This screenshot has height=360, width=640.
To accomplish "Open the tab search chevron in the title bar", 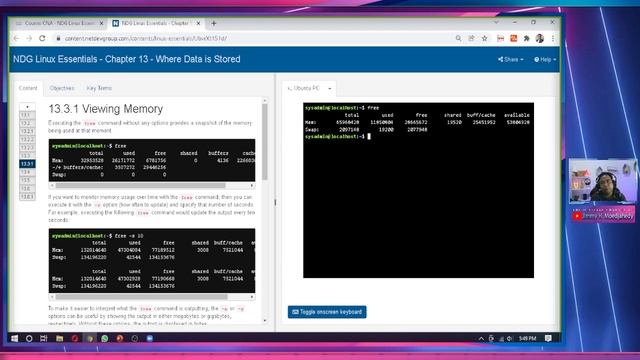I will click(x=496, y=22).
